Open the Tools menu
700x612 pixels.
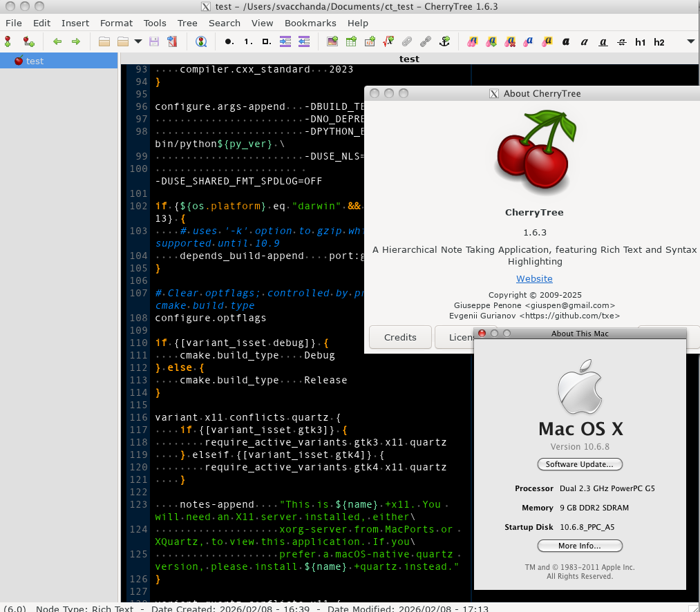pyautogui.click(x=155, y=23)
